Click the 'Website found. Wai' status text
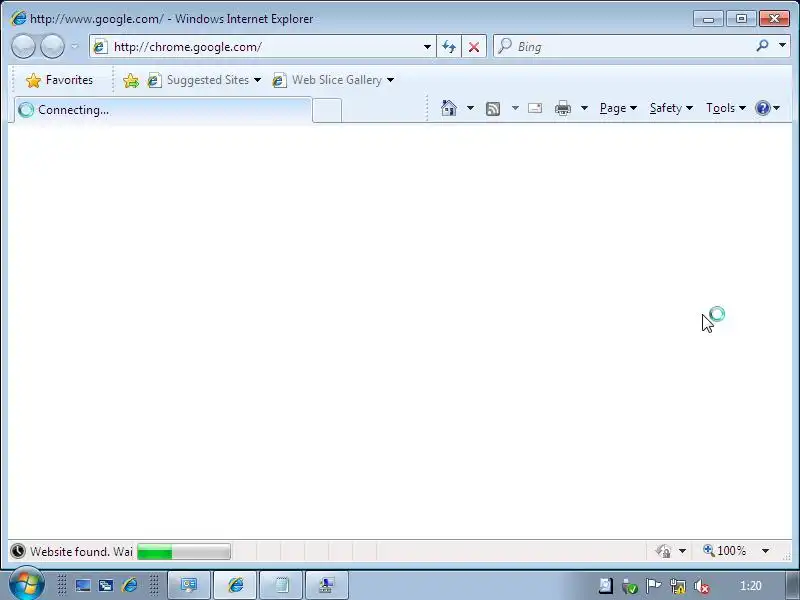The width and height of the screenshot is (800, 600). pos(81,552)
